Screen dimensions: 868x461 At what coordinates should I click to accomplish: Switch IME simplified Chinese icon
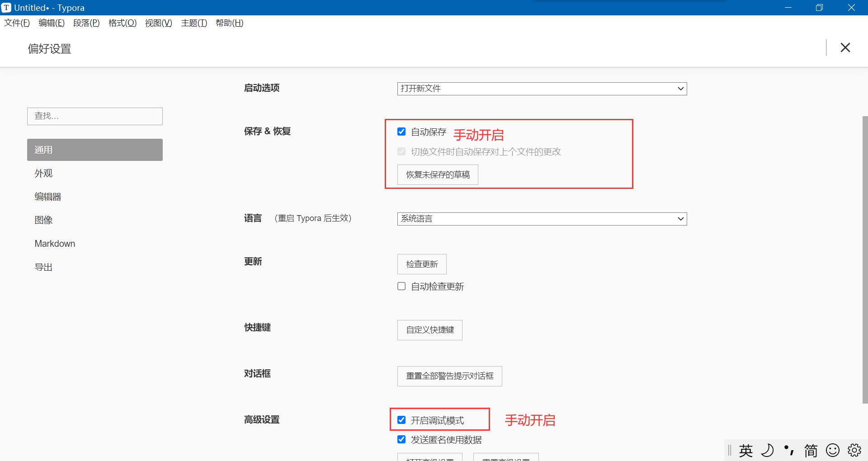[x=811, y=450]
